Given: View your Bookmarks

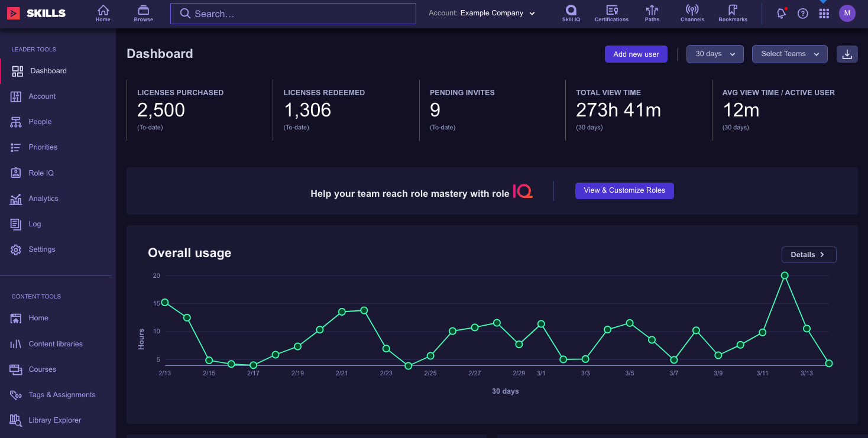Looking at the screenshot, I should point(732,13).
